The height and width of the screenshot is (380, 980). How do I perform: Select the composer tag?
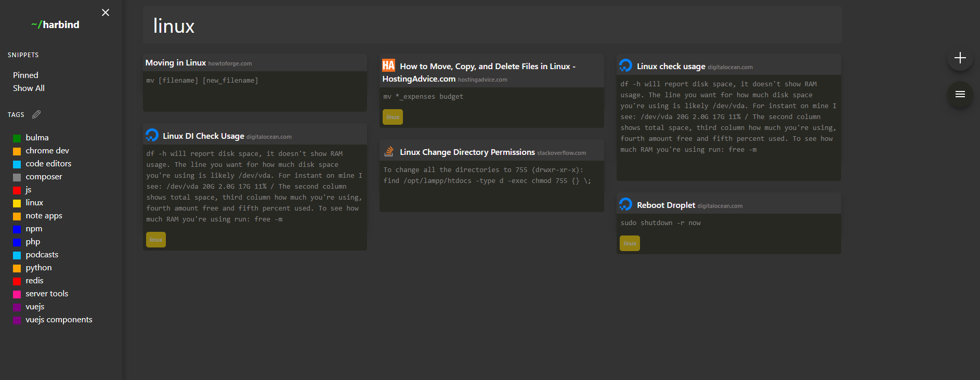coord(44,177)
